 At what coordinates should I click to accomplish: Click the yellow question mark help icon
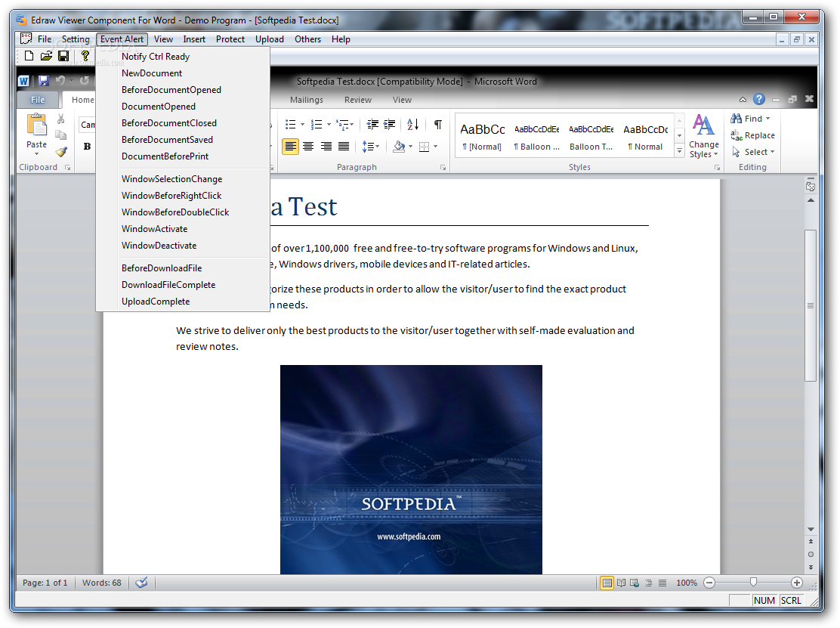click(85, 56)
